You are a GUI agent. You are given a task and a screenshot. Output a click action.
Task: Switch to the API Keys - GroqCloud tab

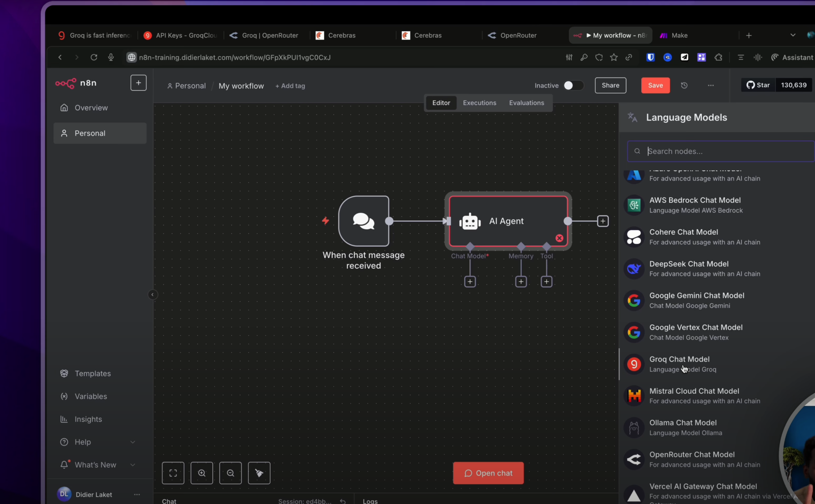coord(181,35)
